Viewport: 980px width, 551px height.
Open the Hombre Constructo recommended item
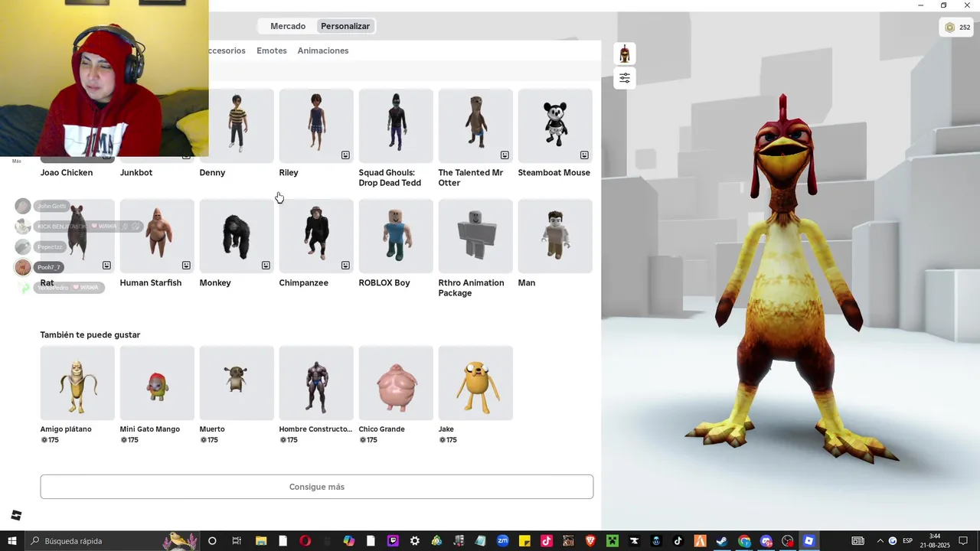tap(316, 383)
